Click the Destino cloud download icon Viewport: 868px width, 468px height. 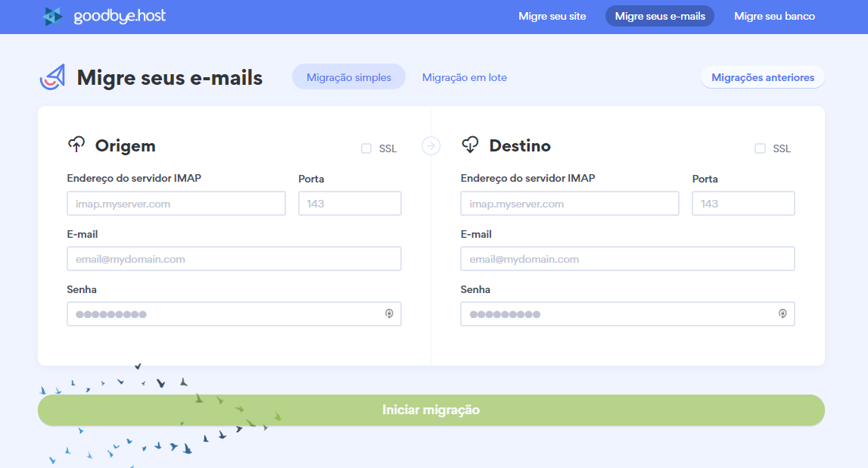coord(470,145)
